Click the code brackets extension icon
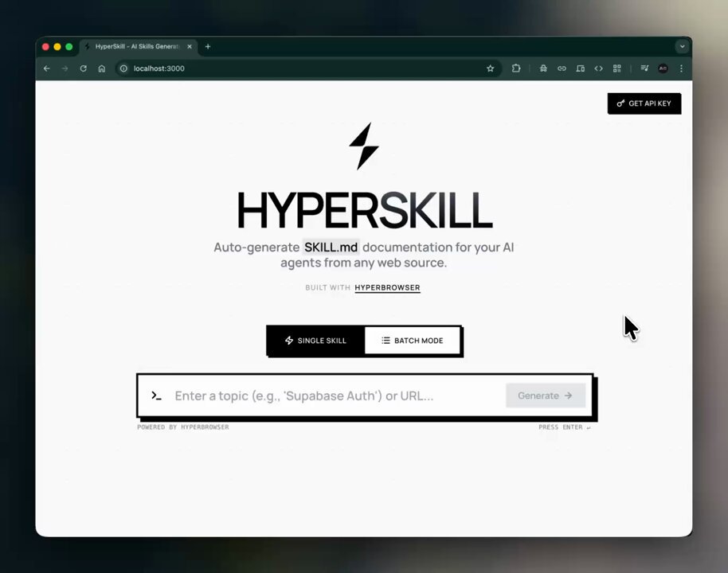This screenshot has height=573, width=728. (598, 68)
